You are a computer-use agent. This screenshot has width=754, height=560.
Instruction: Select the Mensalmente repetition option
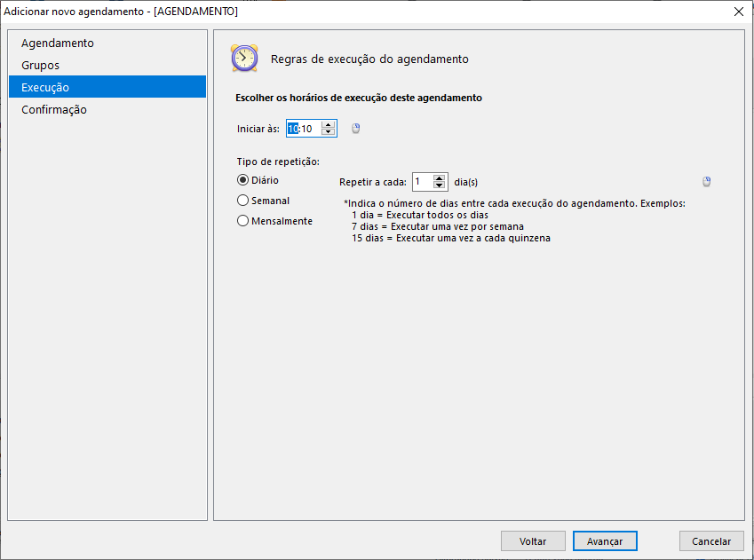(x=274, y=221)
